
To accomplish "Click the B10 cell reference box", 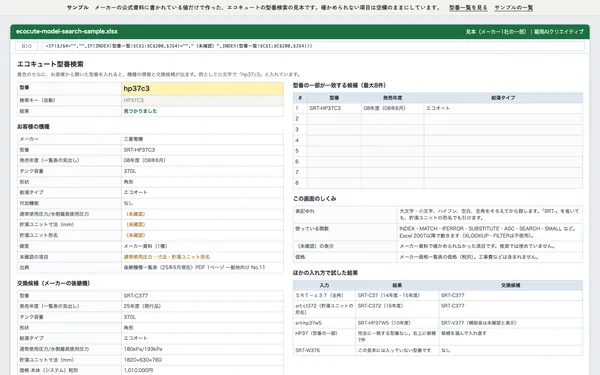I will [26, 46].
